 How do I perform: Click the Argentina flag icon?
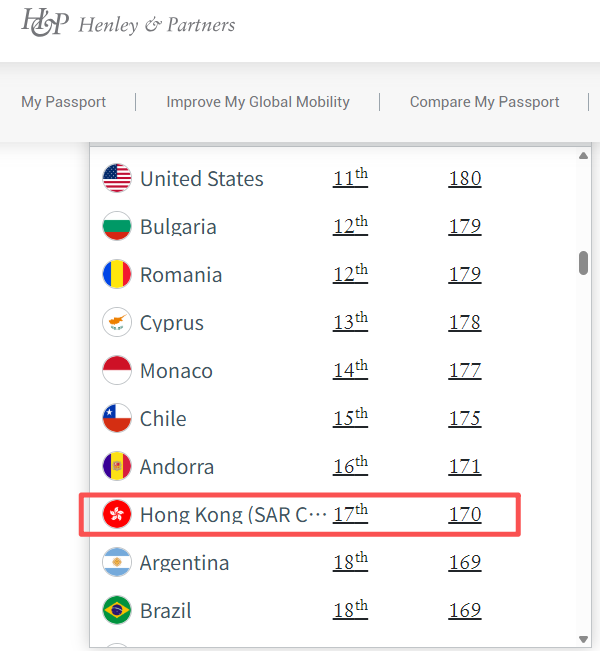pyautogui.click(x=117, y=563)
